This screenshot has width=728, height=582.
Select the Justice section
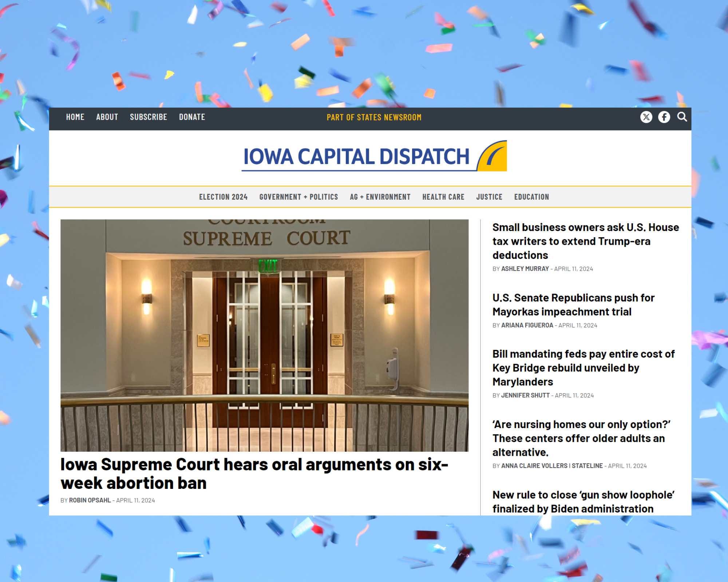pyautogui.click(x=489, y=197)
